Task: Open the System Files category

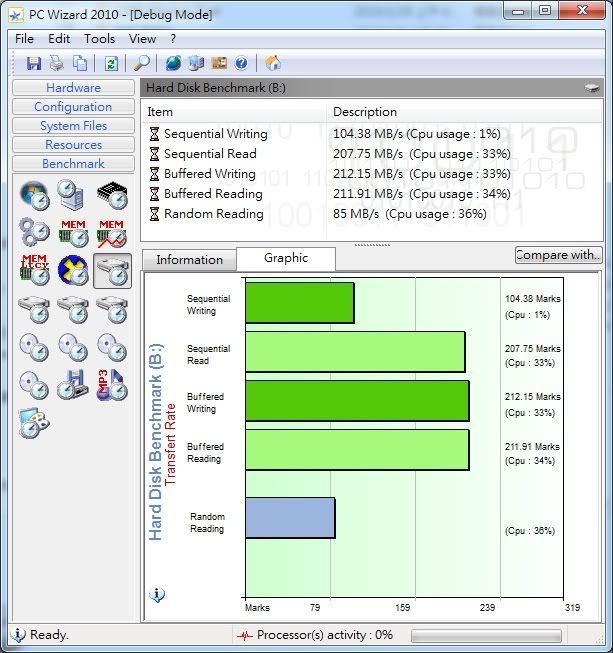Action: (x=74, y=126)
